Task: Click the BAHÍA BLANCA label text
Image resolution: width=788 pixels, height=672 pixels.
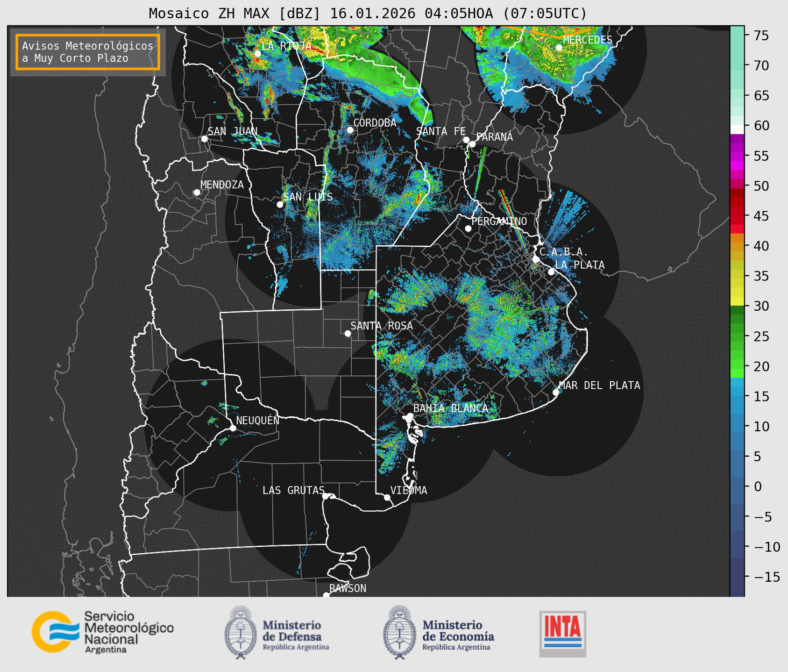Action: (451, 408)
